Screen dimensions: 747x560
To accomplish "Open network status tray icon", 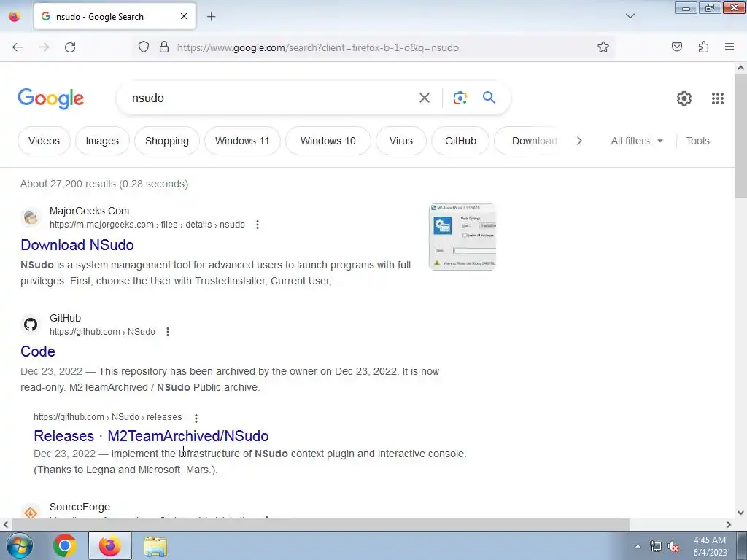I will [656, 546].
